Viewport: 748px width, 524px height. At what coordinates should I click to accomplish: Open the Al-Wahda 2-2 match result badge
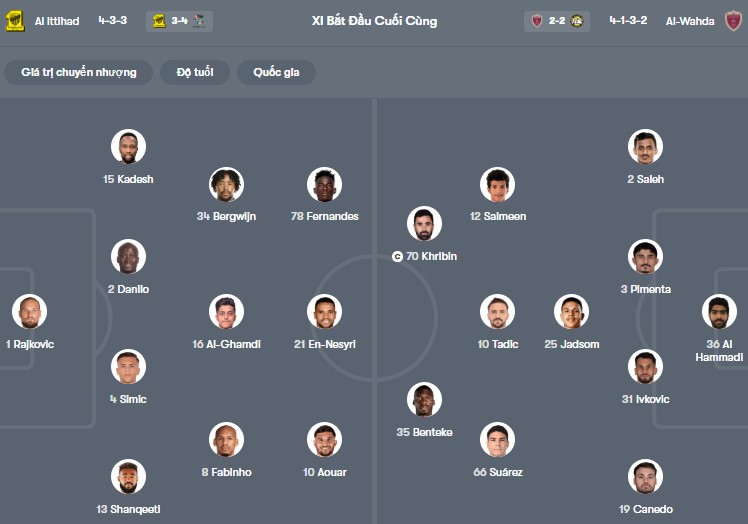556,21
